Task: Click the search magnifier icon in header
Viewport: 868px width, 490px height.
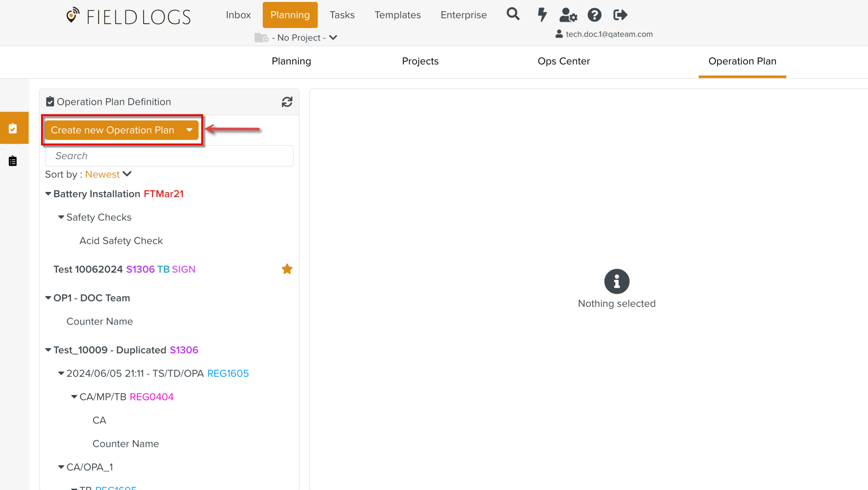Action: tap(513, 15)
